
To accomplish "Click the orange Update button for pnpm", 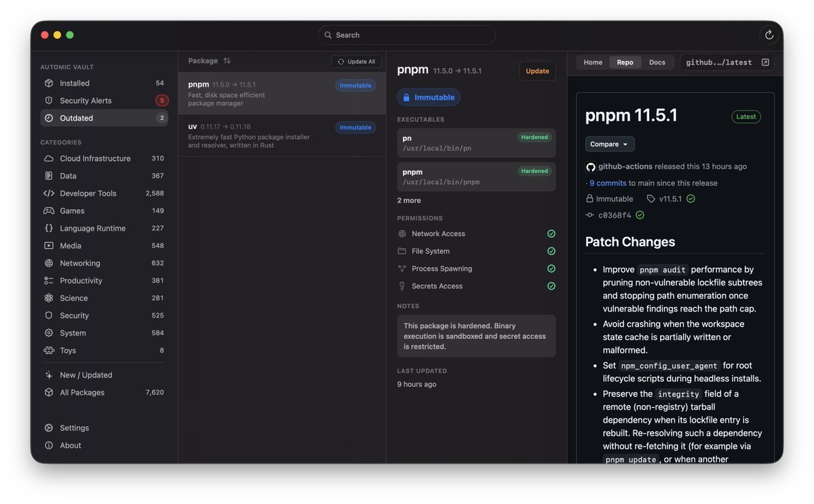I will coord(537,71).
